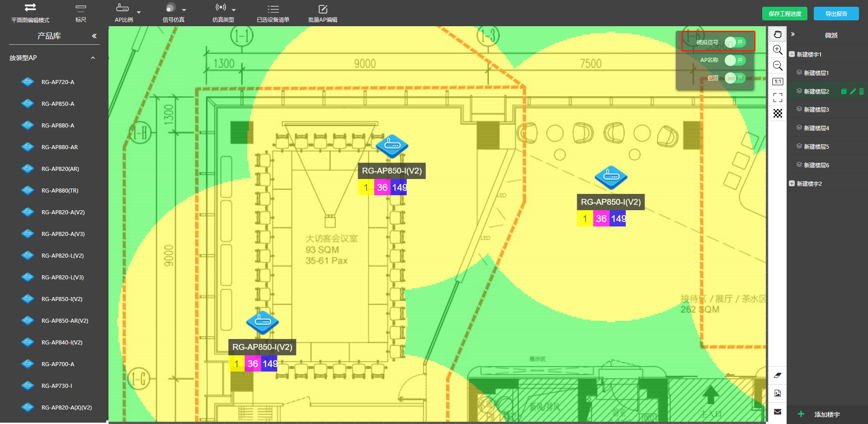The height and width of the screenshot is (424, 868).
Task: Toggle the AP名称 display switch
Action: 735,60
